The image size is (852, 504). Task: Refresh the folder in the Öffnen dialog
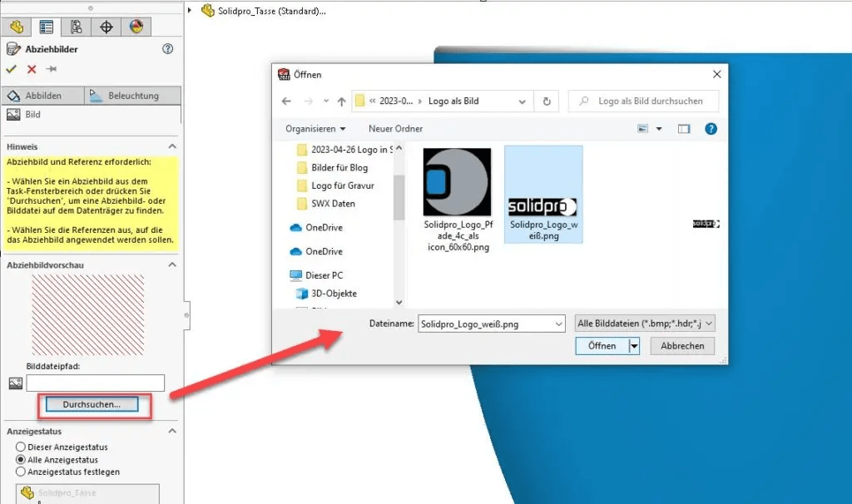(547, 101)
